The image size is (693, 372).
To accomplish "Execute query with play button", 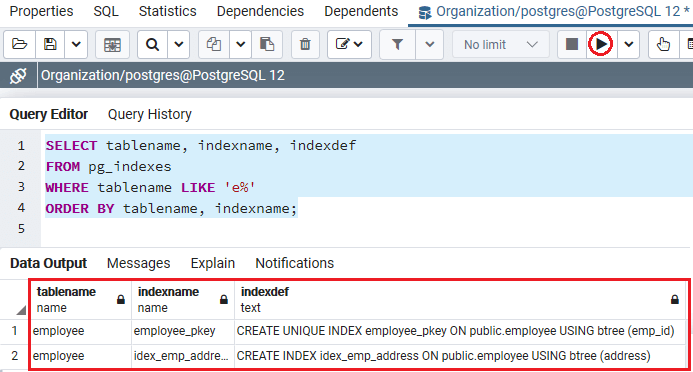I will [x=601, y=44].
